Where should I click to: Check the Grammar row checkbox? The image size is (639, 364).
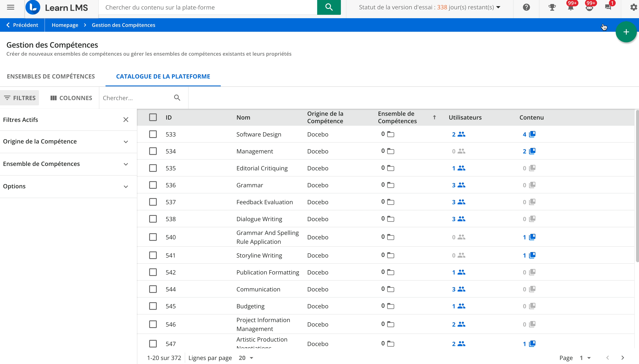tap(153, 185)
